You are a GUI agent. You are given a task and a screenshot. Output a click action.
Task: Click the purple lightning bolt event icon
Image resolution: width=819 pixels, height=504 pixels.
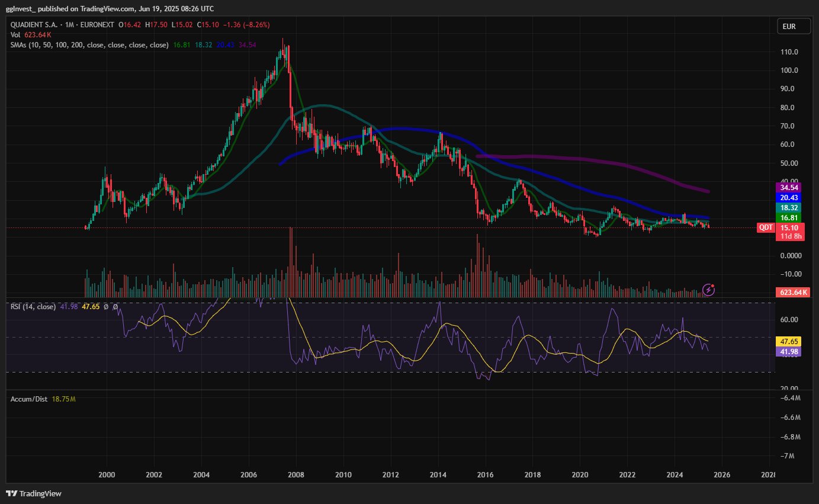pos(708,290)
